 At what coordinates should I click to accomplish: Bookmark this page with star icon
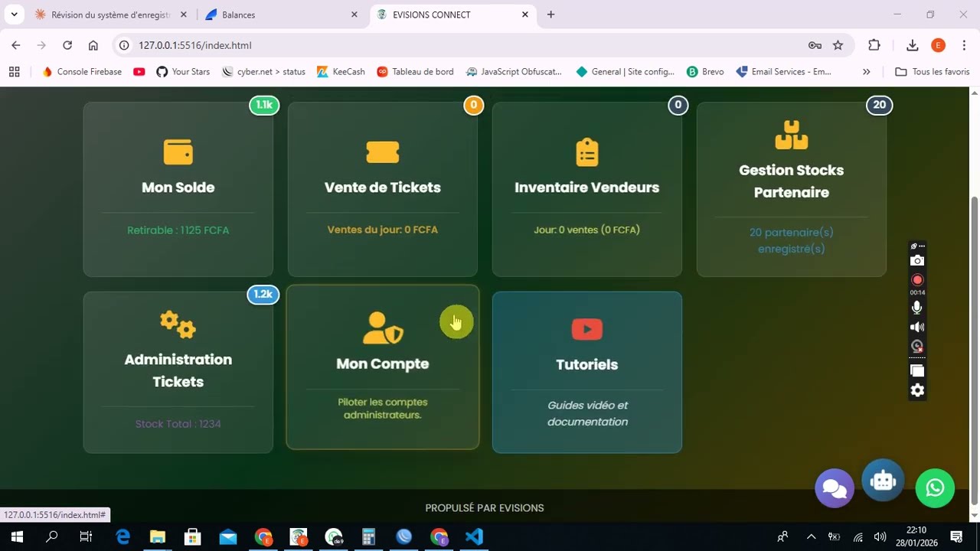coord(838,45)
